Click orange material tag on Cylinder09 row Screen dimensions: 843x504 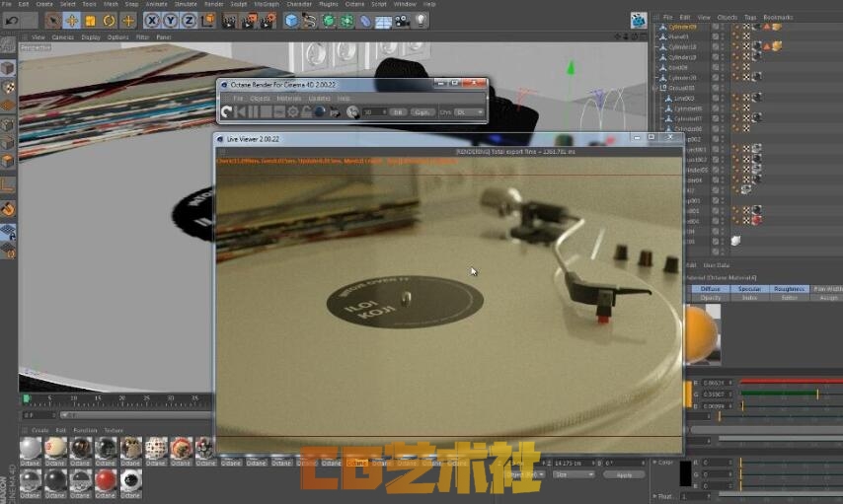coord(777,27)
